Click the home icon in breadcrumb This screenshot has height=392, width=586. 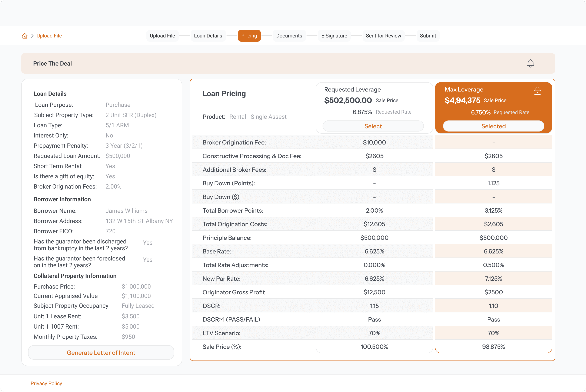[x=24, y=36]
